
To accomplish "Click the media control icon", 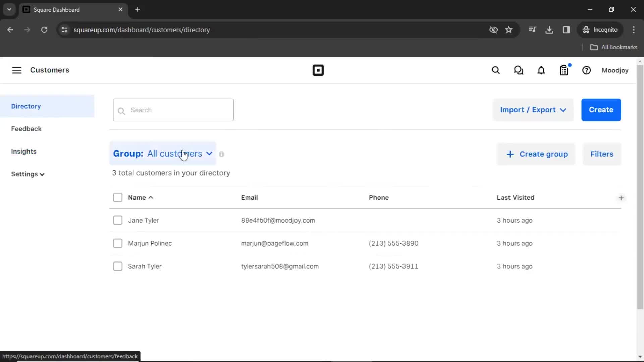I will [532, 30].
